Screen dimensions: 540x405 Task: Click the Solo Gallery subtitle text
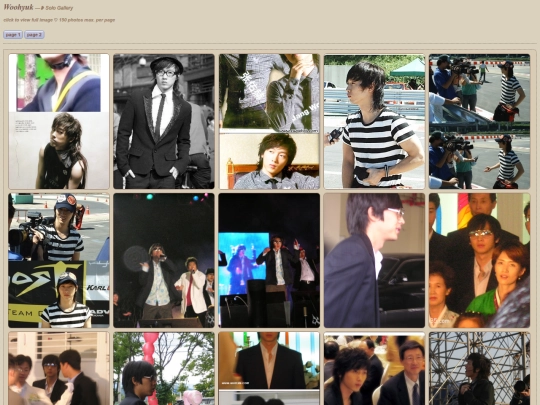(59, 8)
